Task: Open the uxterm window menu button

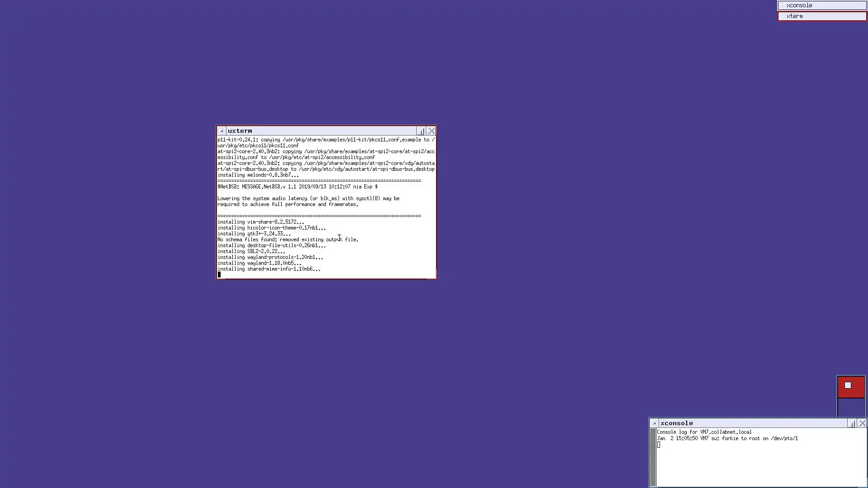Action: click(x=222, y=131)
